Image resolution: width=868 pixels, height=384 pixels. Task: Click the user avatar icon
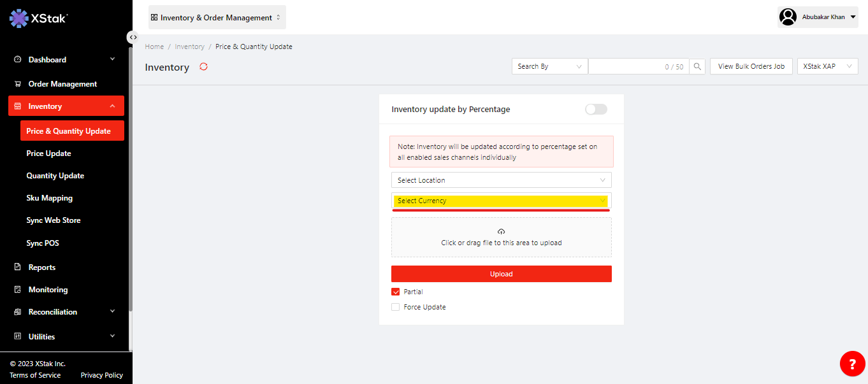click(x=788, y=17)
